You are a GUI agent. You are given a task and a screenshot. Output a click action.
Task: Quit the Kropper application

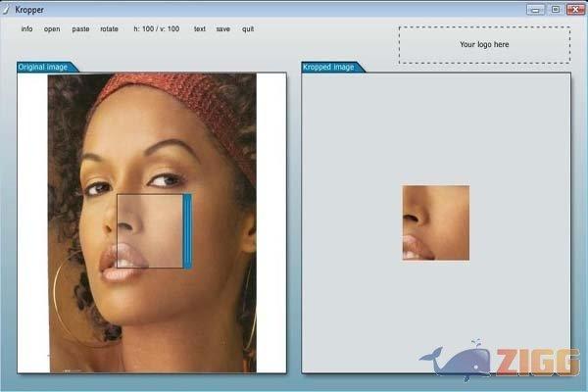(x=248, y=29)
